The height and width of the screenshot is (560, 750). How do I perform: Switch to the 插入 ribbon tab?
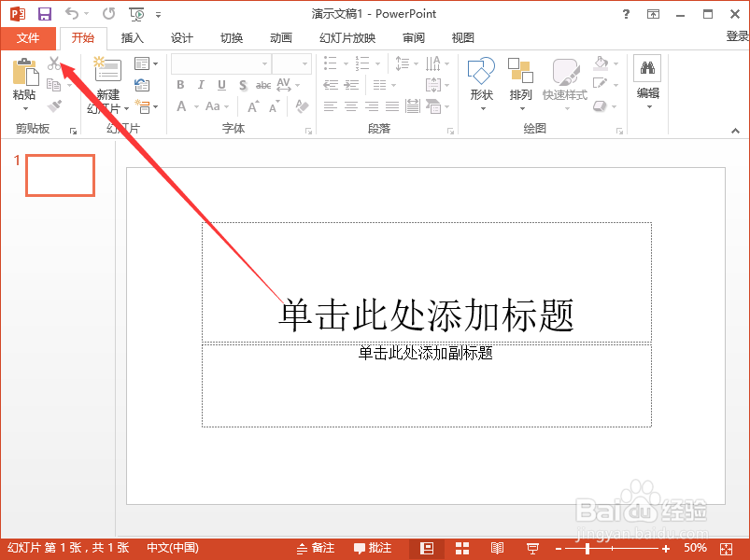pos(132,38)
